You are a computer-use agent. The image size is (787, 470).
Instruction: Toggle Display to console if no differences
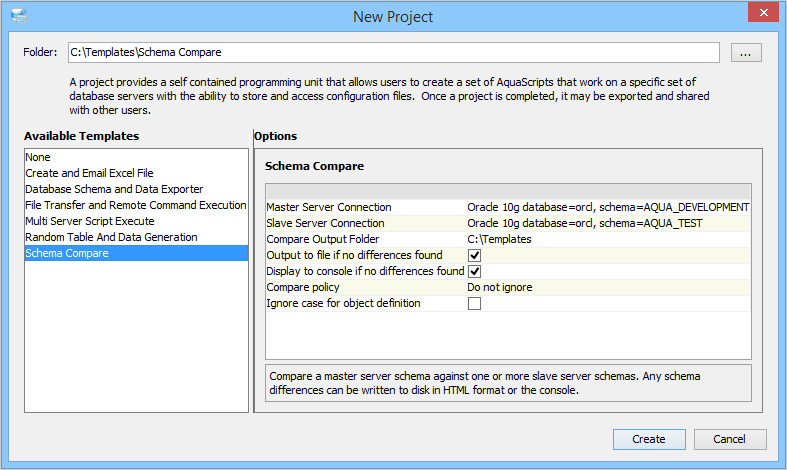[475, 271]
